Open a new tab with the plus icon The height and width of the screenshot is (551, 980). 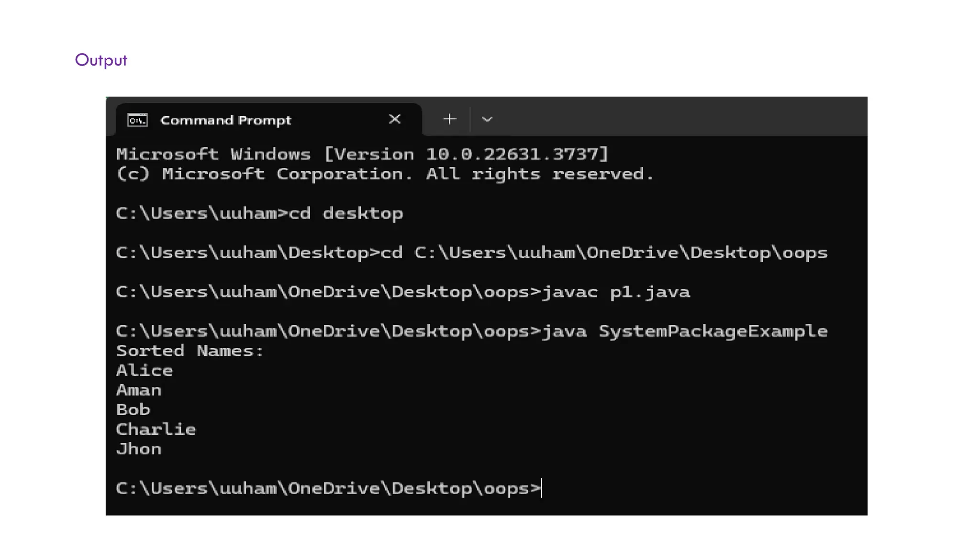click(x=450, y=119)
